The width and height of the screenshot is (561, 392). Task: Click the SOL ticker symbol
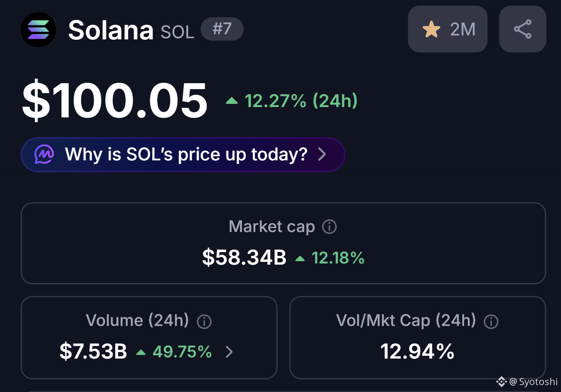(177, 32)
